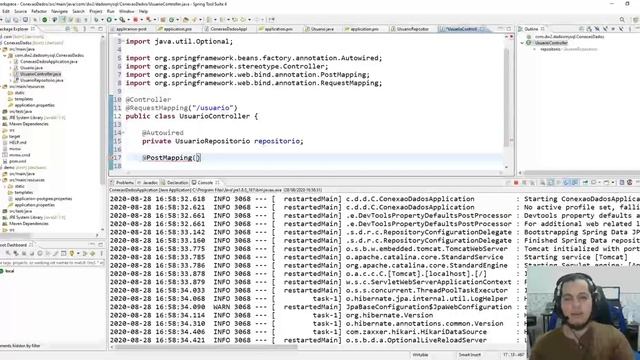The width and height of the screenshot is (640, 360).
Task: Open the Navigate menu
Action: point(60,11)
